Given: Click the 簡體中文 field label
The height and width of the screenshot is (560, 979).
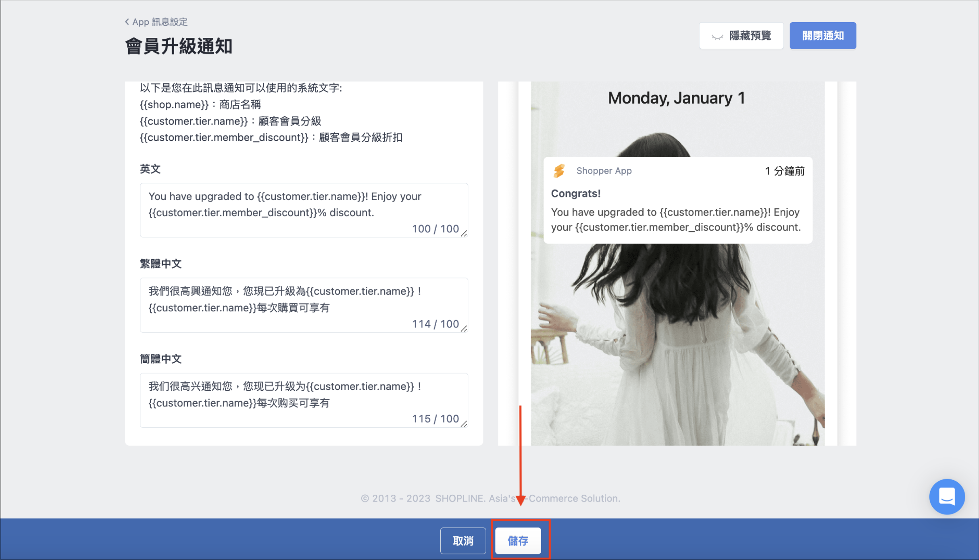Looking at the screenshot, I should 160,359.
